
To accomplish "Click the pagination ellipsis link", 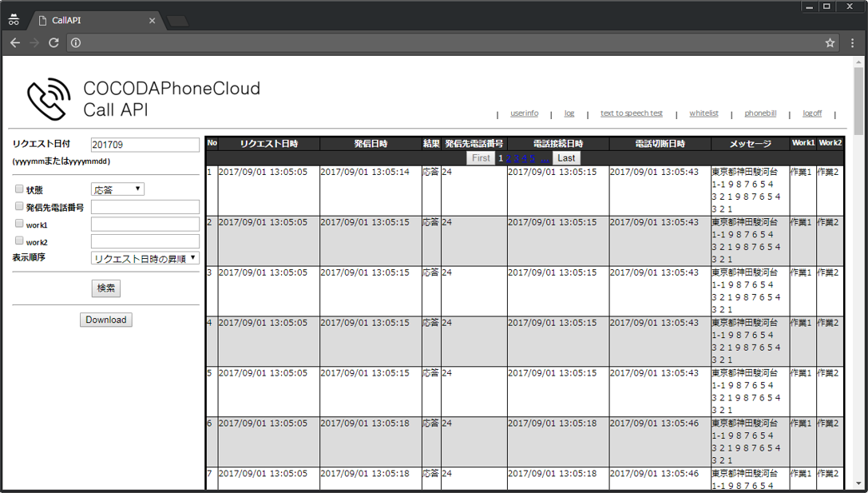I will (x=545, y=158).
